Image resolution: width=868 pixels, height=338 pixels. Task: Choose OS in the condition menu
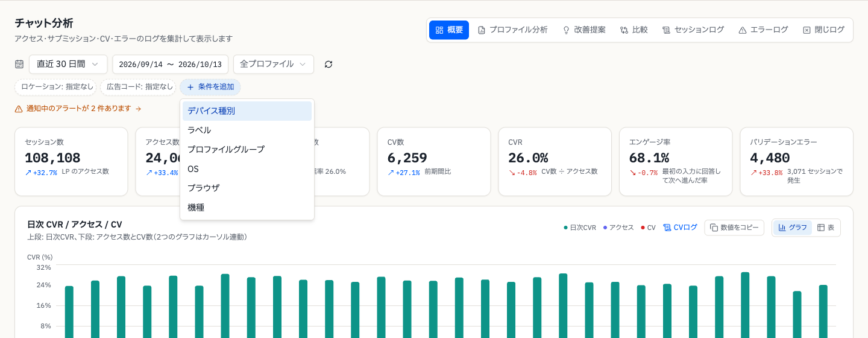[247, 169]
